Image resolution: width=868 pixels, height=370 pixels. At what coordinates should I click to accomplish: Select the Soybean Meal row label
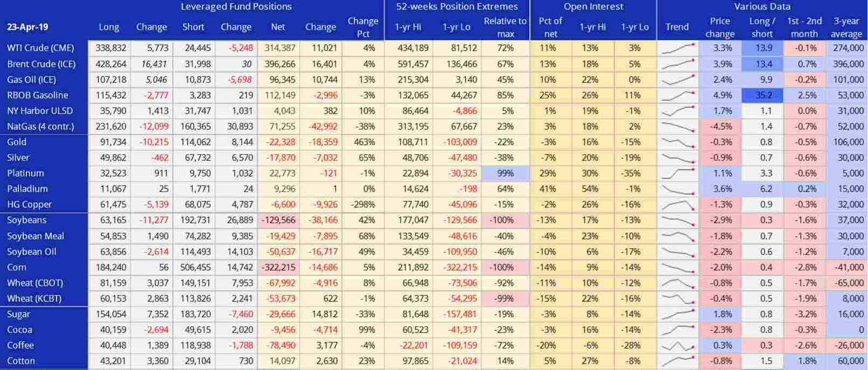coord(36,237)
